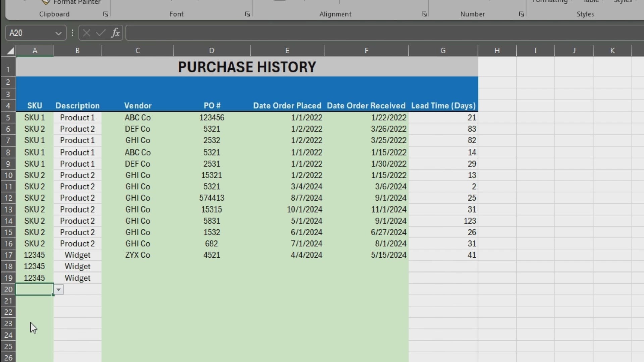The height and width of the screenshot is (362, 644).
Task: Click the PO # header cell
Action: tap(212, 106)
